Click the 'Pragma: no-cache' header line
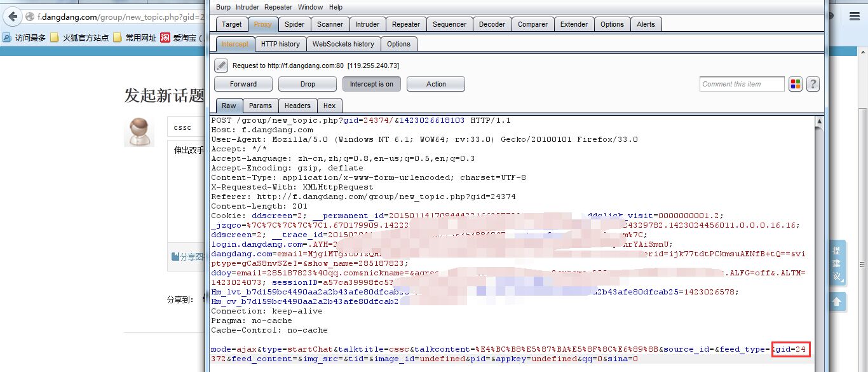The width and height of the screenshot is (868, 372). click(252, 320)
